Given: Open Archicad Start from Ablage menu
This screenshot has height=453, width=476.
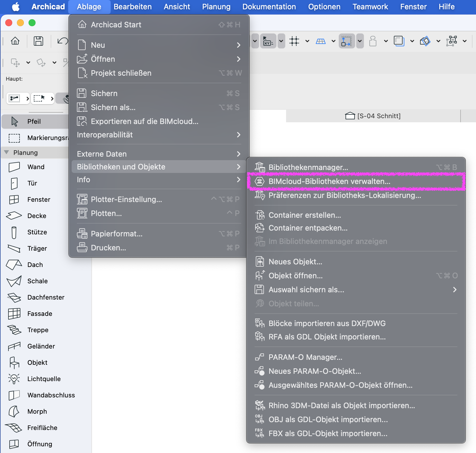Looking at the screenshot, I should click(x=159, y=25).
